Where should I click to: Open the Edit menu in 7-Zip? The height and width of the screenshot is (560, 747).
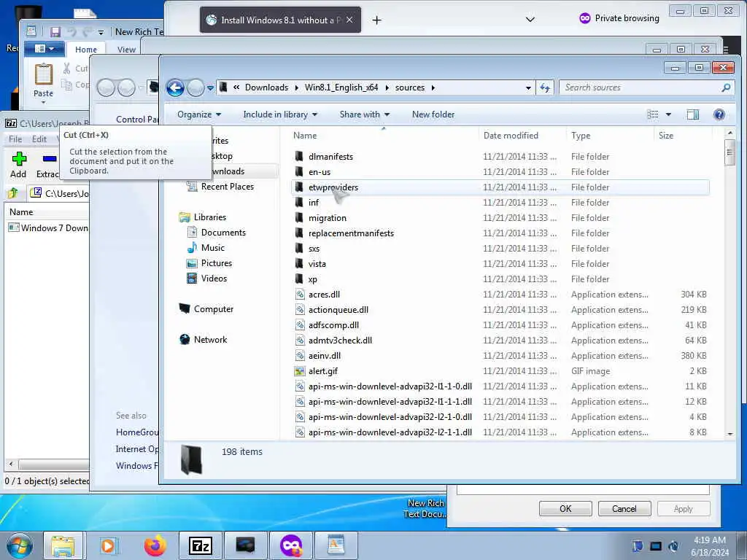(x=39, y=139)
